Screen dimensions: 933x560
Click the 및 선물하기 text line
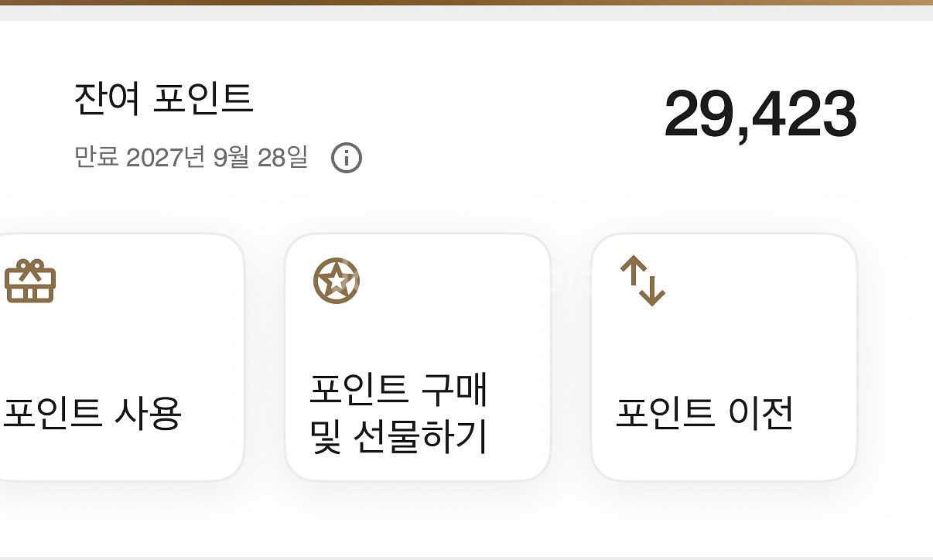(398, 438)
